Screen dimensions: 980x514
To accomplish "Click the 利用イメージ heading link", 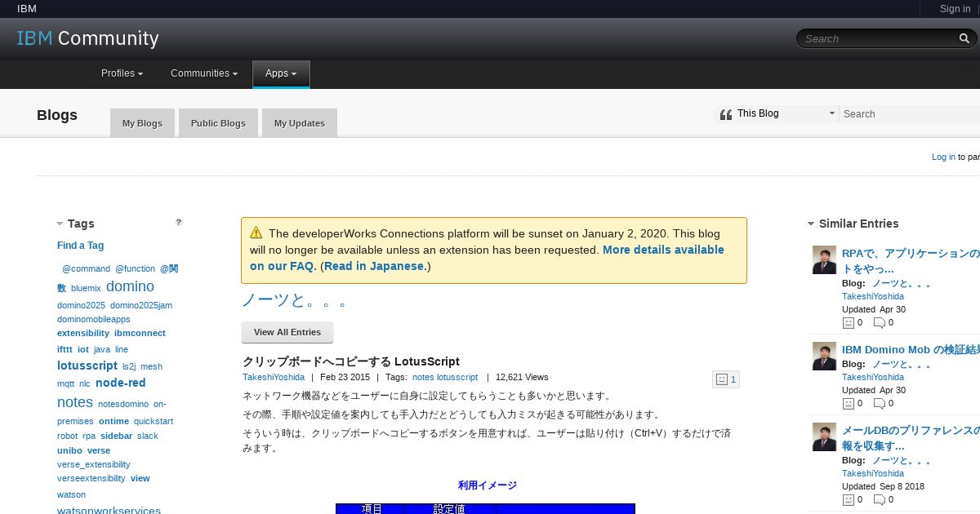I will 488,485.
